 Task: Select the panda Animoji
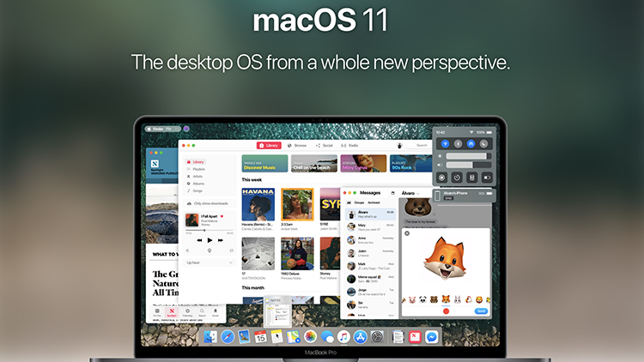(x=422, y=299)
